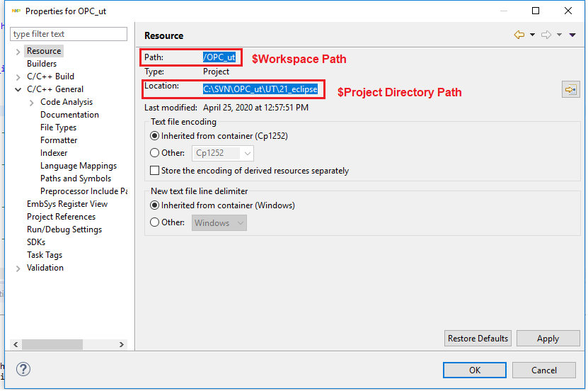Select Inherited from container (Cp1252) radio
588x391 pixels.
(155, 135)
